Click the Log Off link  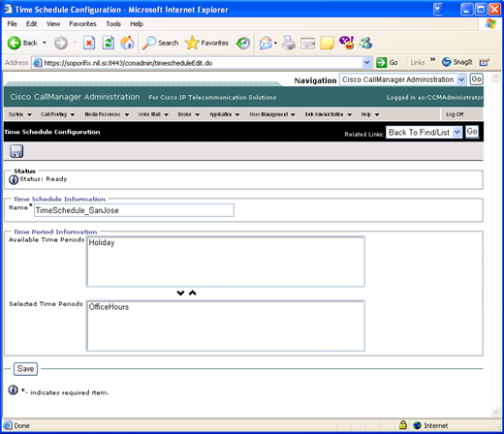coord(455,114)
